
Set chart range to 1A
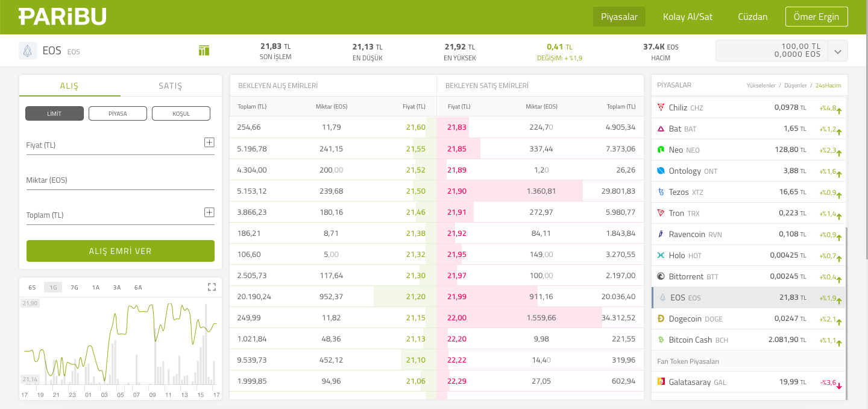pos(96,287)
